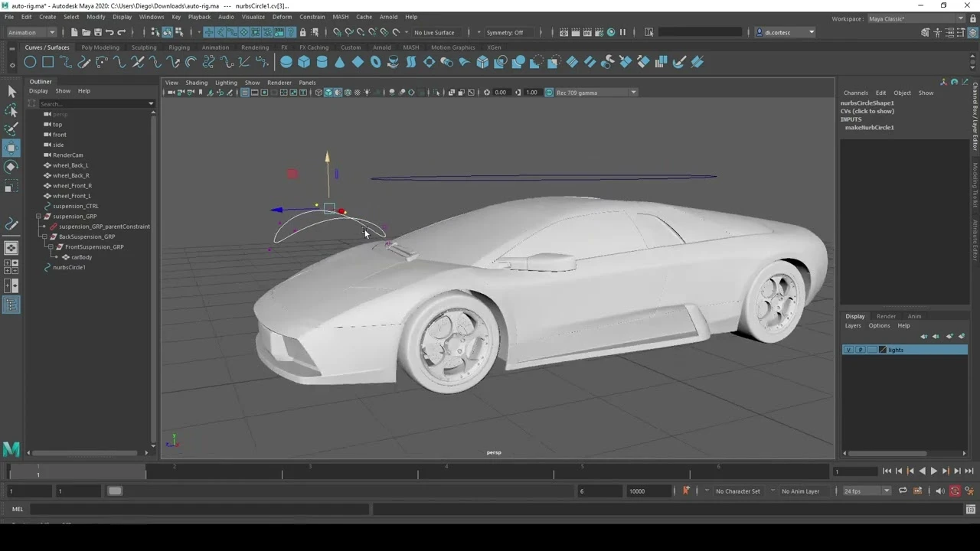Open the Animation menu set dropdown
980x551 pixels.
31,32
